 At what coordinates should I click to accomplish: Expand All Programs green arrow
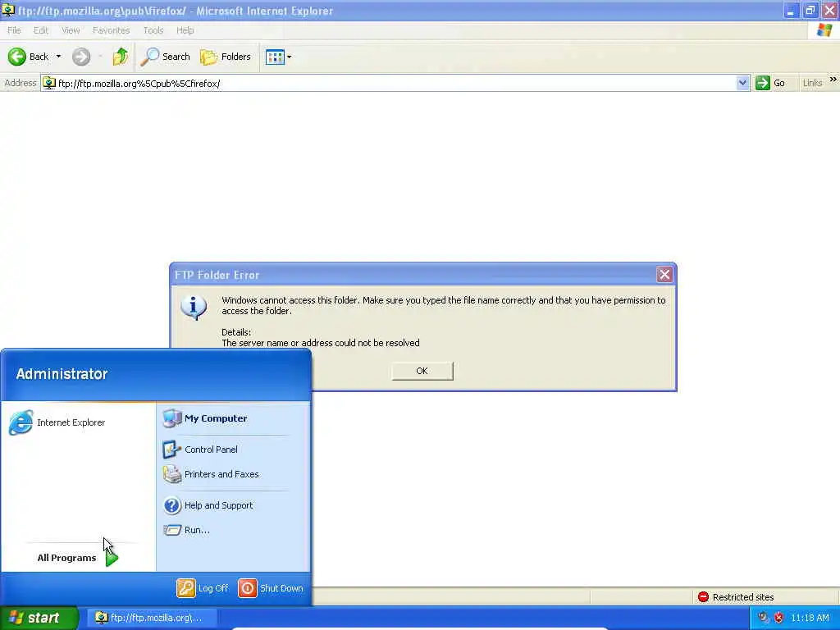(112, 558)
